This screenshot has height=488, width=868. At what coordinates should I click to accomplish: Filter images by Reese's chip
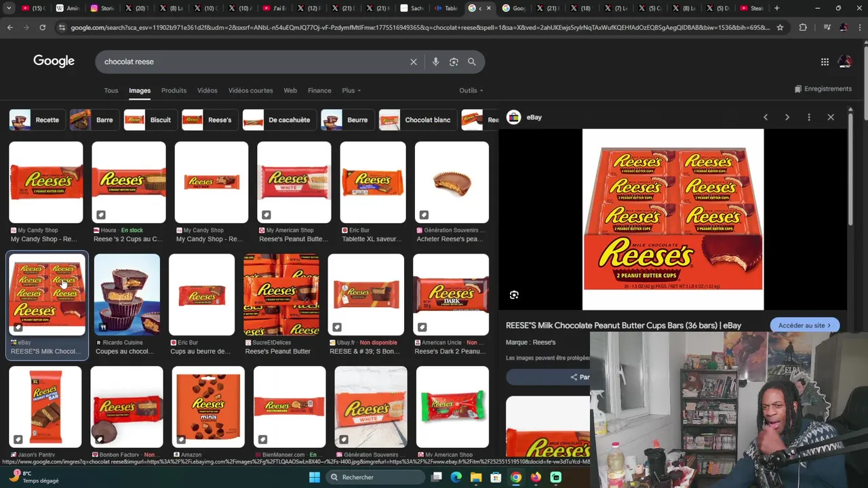click(210, 120)
